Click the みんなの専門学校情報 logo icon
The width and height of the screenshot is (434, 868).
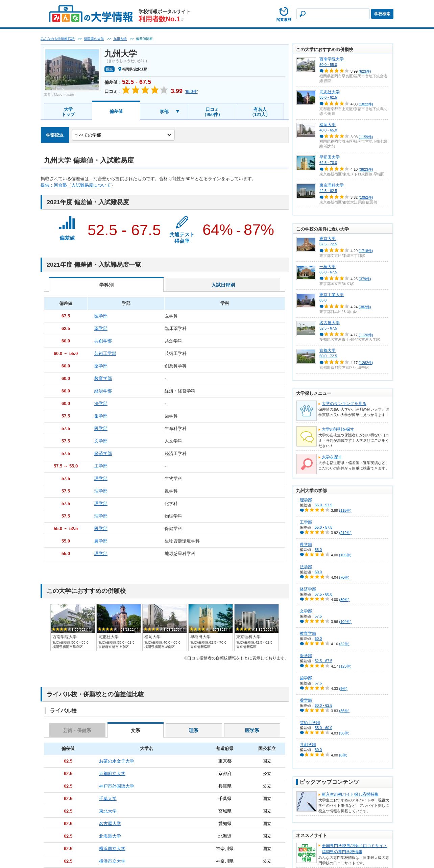306,853
